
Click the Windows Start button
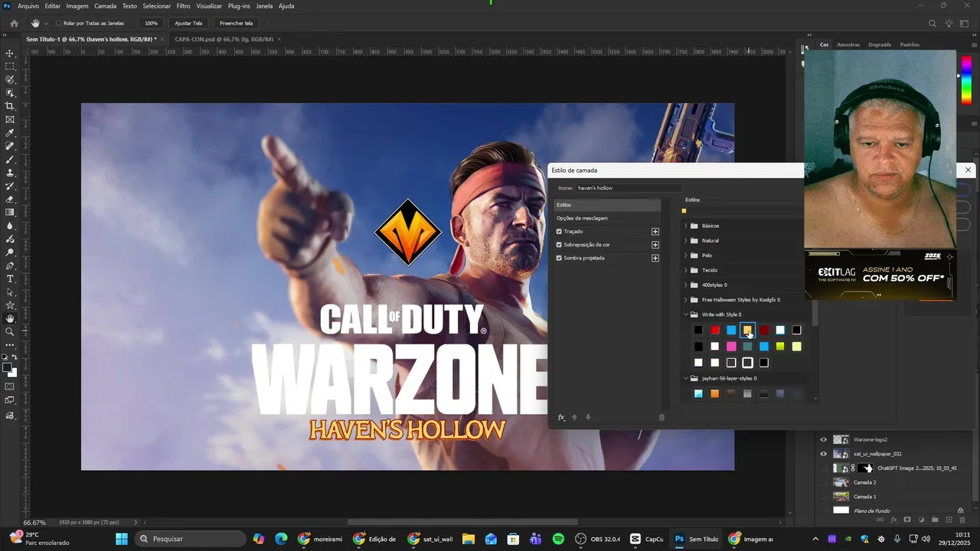(x=122, y=539)
